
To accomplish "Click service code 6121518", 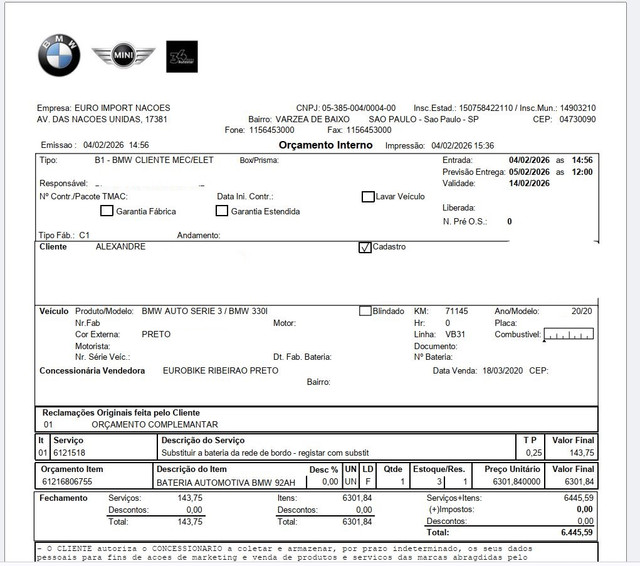I will tap(69, 453).
